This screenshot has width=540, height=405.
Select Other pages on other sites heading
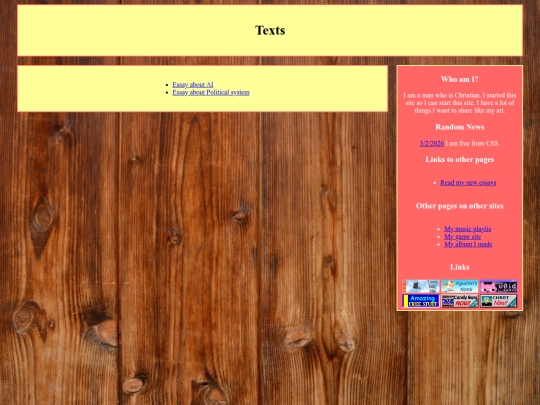click(x=460, y=206)
